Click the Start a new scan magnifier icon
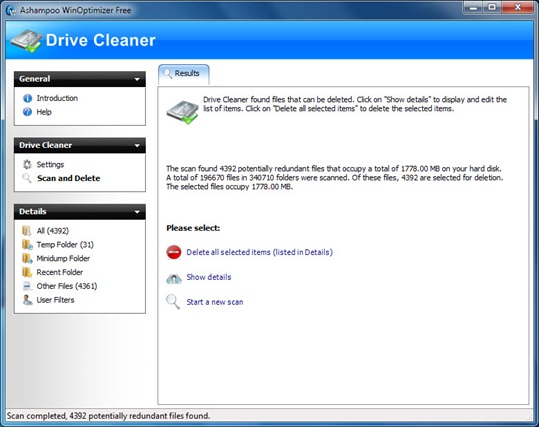The height and width of the screenshot is (427, 539). (x=173, y=302)
